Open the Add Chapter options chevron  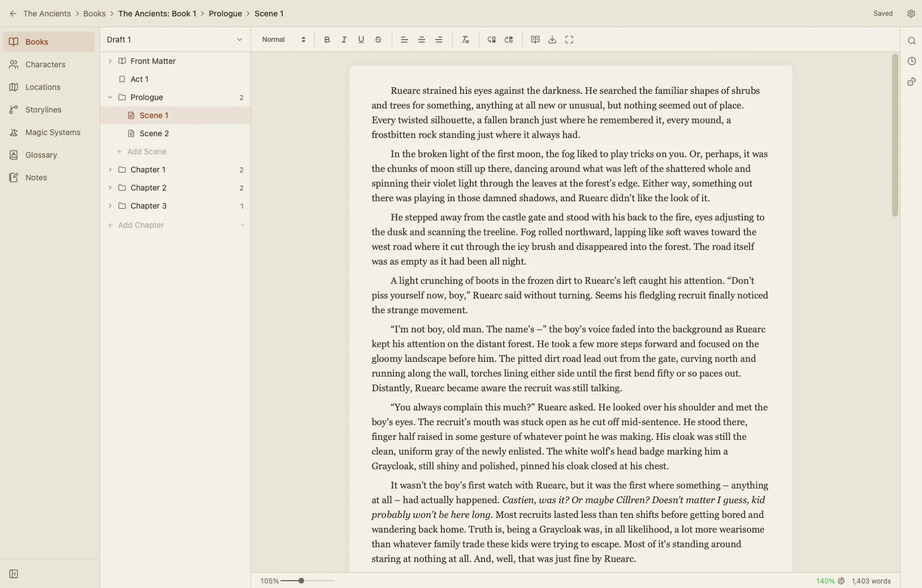coord(242,225)
